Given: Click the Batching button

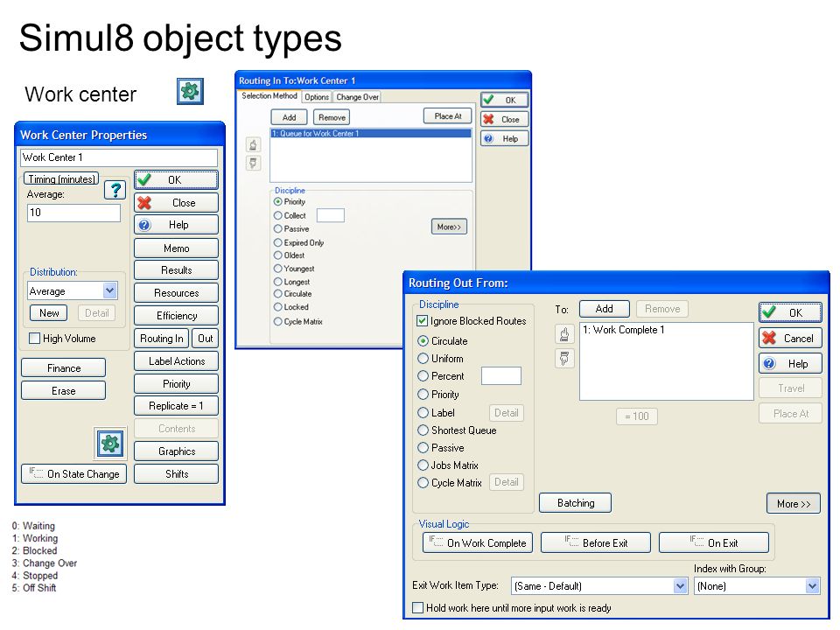Looking at the screenshot, I should point(576,503).
